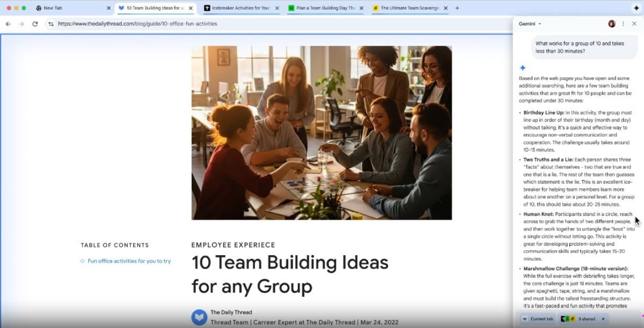Remove the 3 shared tabs chip

pos(603,319)
